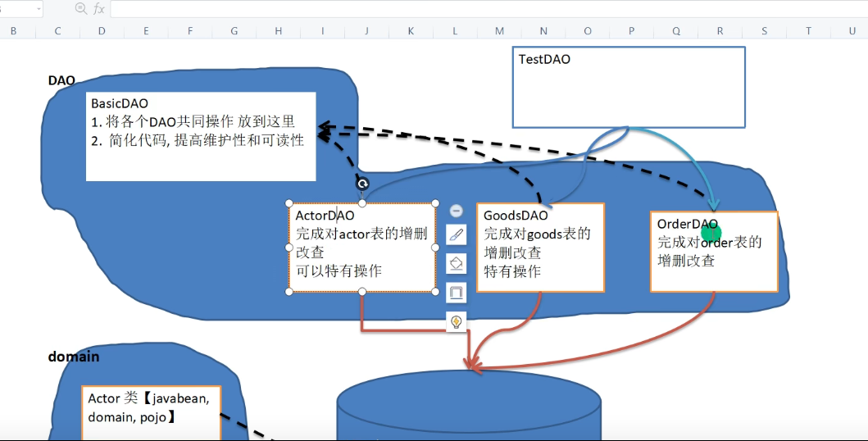This screenshot has height=441, width=868.
Task: Select column S header
Action: (764, 31)
